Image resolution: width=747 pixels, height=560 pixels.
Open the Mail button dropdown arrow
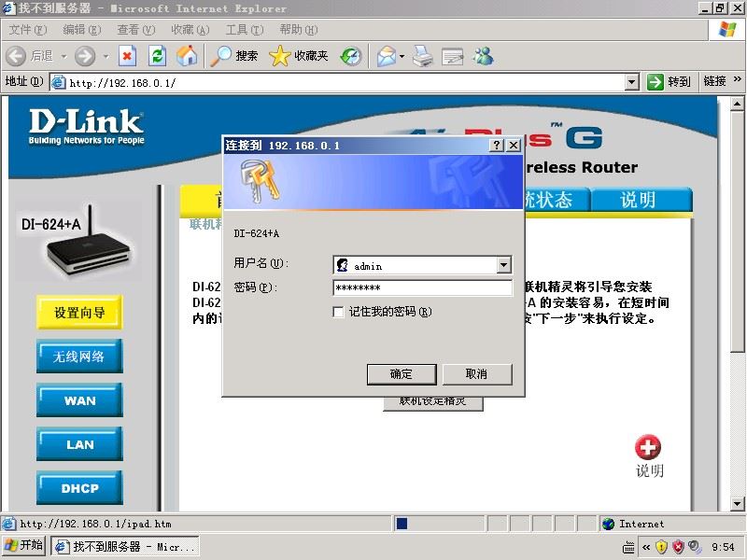(402, 57)
